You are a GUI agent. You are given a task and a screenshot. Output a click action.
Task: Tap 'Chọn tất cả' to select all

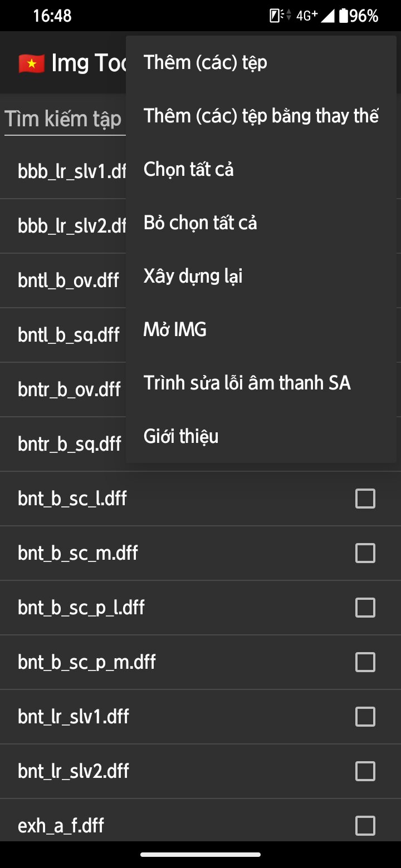(x=188, y=169)
